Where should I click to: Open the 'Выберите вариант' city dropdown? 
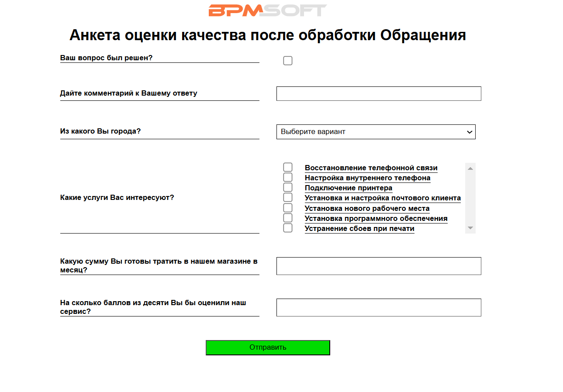coord(376,132)
